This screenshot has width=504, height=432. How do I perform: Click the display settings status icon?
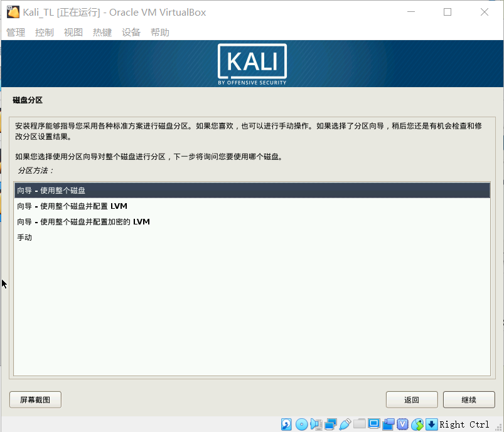pyautogui.click(x=374, y=424)
